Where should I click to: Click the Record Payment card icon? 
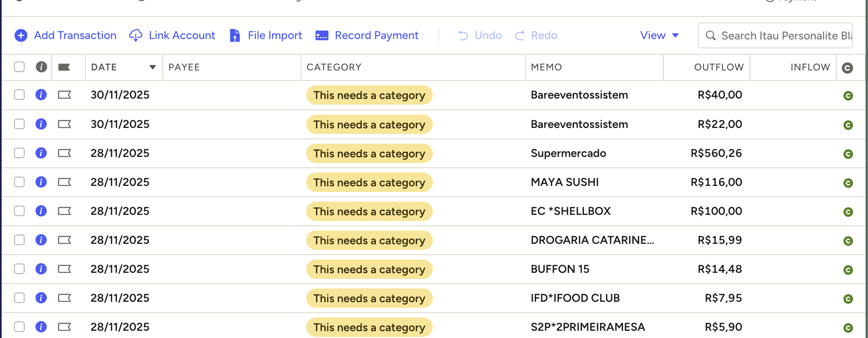coord(322,36)
